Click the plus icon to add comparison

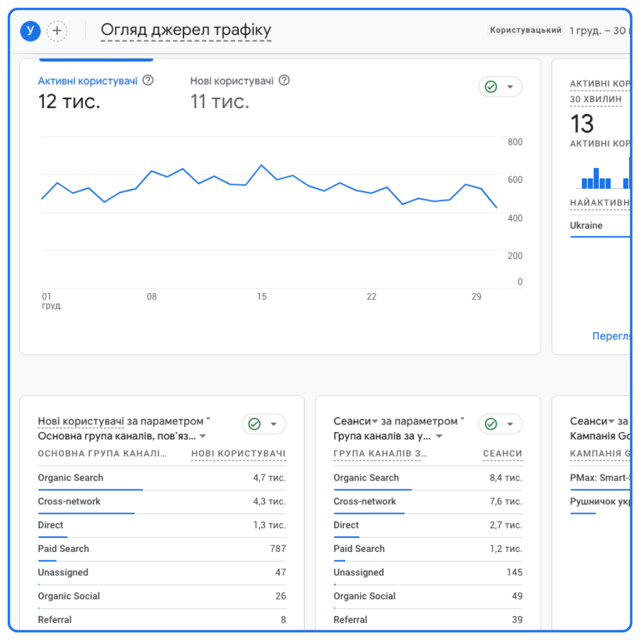point(57,31)
